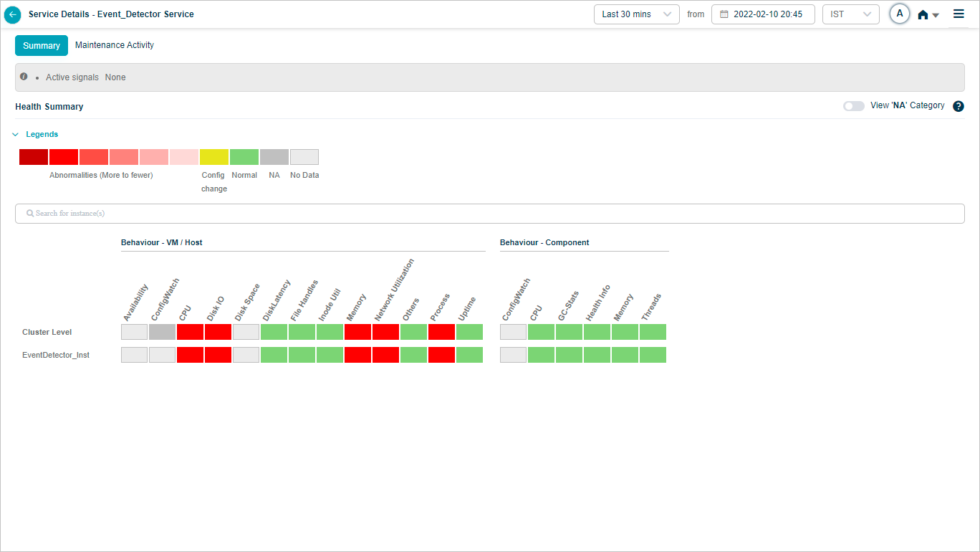This screenshot has height=552, width=980.
Task: Open the Last 30 mins dropdown
Action: point(636,14)
